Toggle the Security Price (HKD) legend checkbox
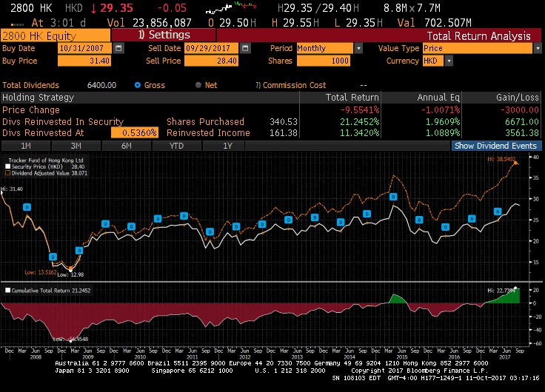The height and width of the screenshot is (392, 545). point(7,166)
